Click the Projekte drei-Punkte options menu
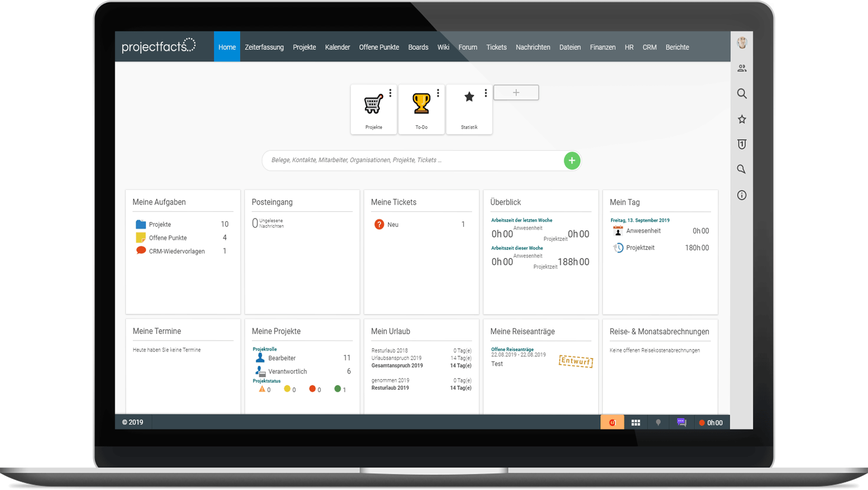 (x=389, y=94)
